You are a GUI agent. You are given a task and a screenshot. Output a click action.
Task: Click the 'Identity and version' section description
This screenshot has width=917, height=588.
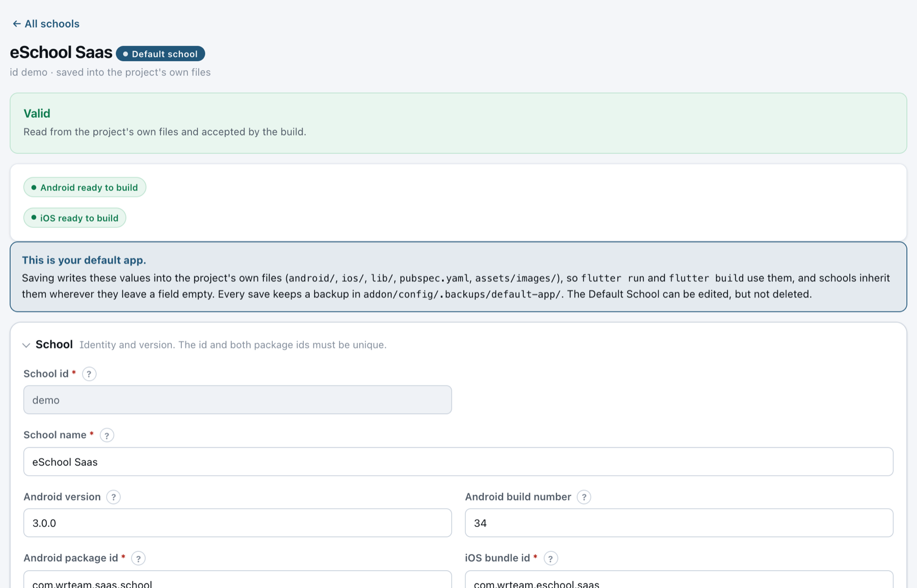(233, 345)
